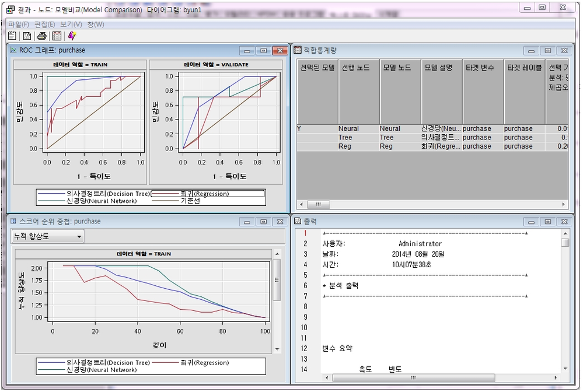Click the Print icon in toolbar
The height and width of the screenshot is (392, 583).
point(42,36)
